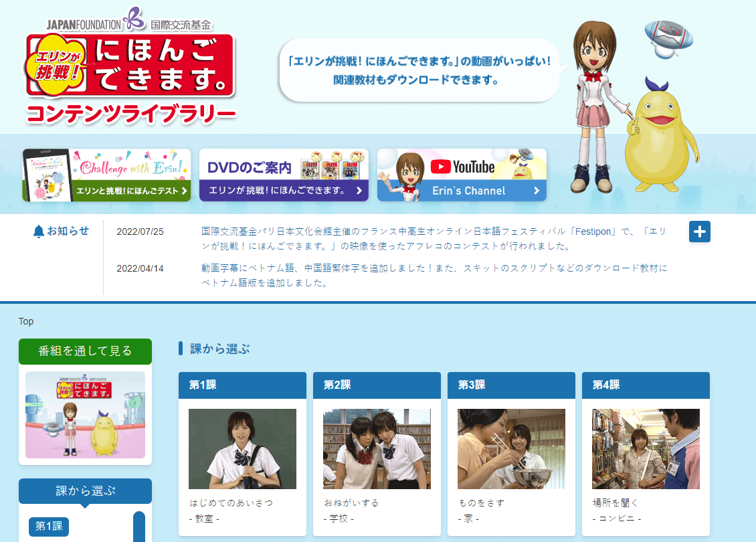Click the 2022/04/14 date text
This screenshot has height=542, width=756.
[140, 268]
